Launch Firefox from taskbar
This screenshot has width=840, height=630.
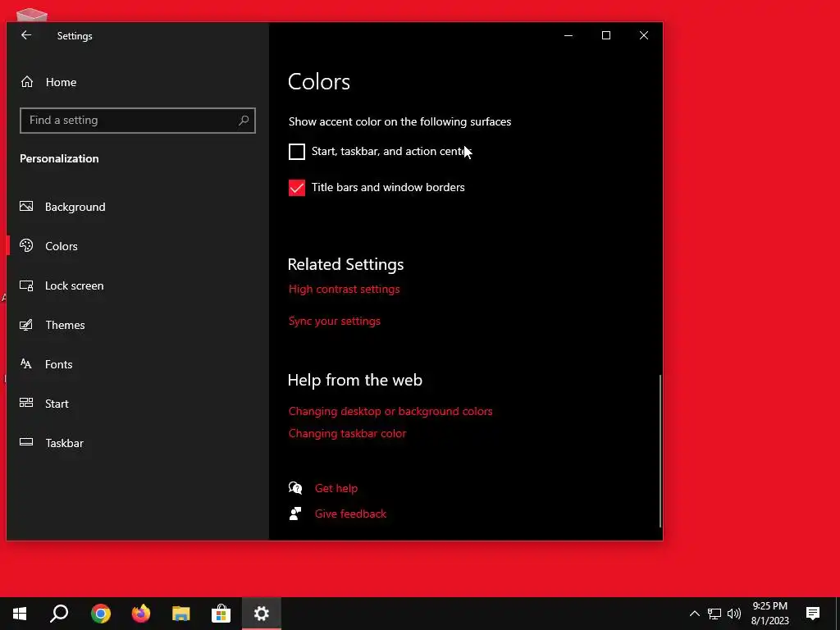coord(141,614)
